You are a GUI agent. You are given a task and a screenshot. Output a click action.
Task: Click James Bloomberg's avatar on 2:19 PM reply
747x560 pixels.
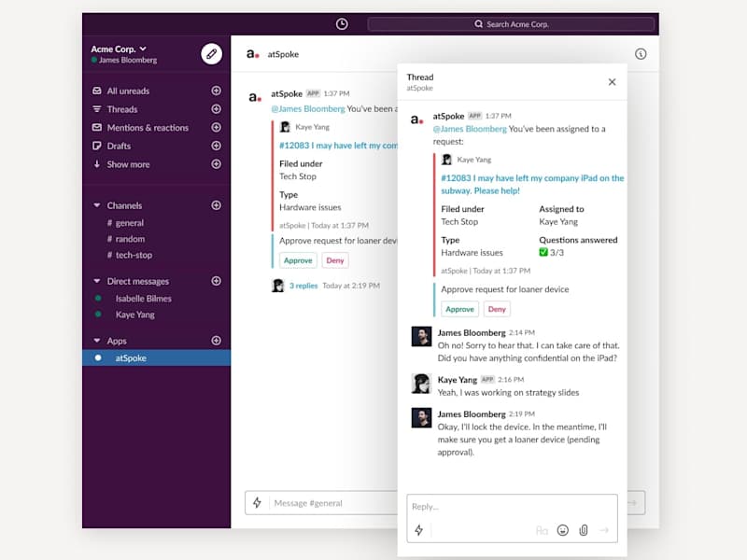tap(421, 417)
